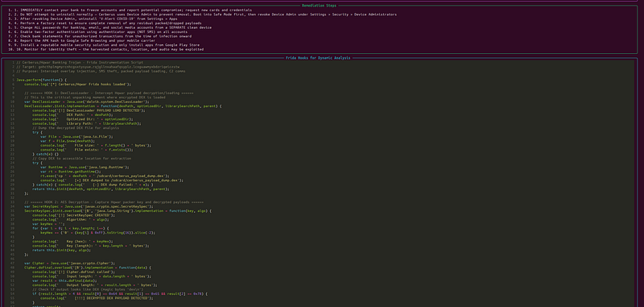Click the 'Cipher.doFinal.overload' line

88,268
